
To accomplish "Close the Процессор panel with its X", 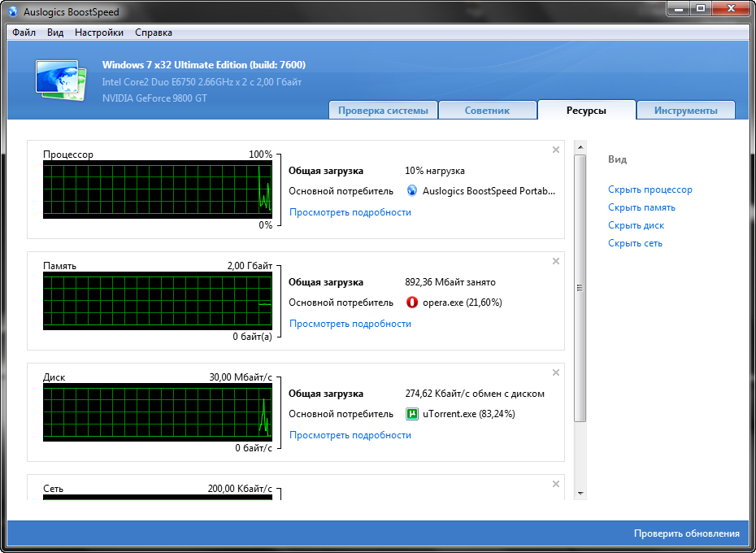I will pyautogui.click(x=555, y=150).
